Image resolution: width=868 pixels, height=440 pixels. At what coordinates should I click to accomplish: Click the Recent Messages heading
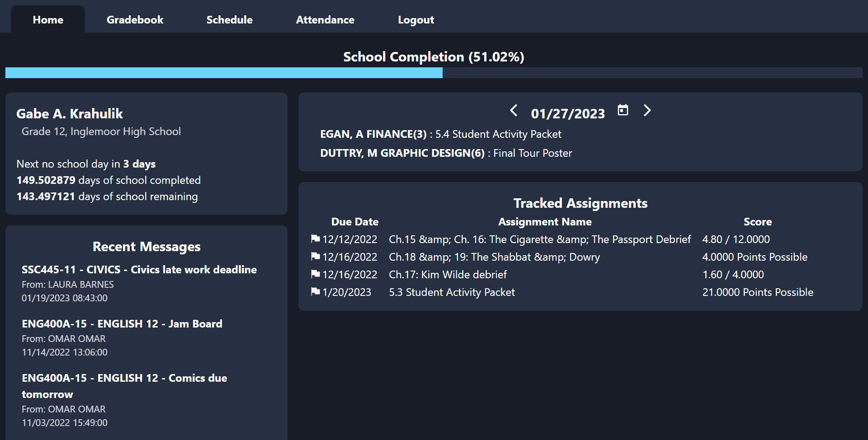(146, 247)
